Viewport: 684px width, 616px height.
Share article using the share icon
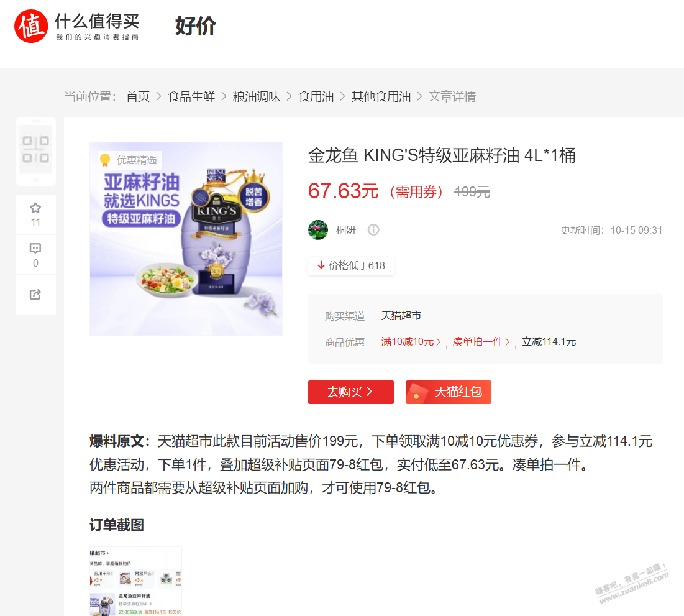pyautogui.click(x=35, y=295)
